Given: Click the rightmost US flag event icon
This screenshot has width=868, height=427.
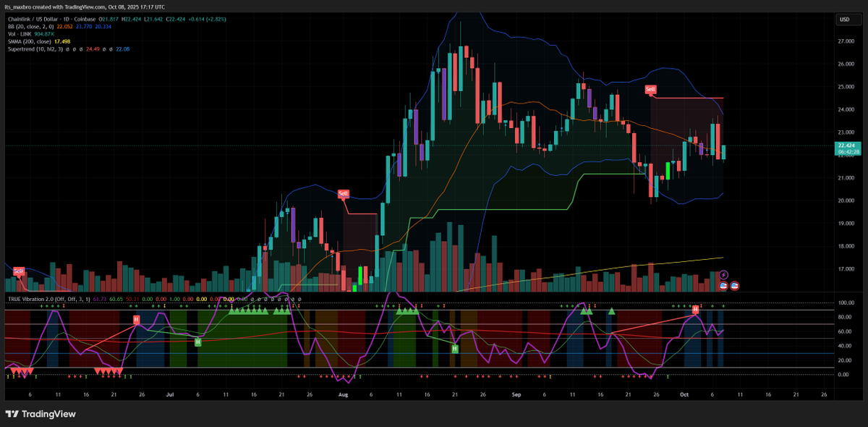Looking at the screenshot, I should (734, 287).
